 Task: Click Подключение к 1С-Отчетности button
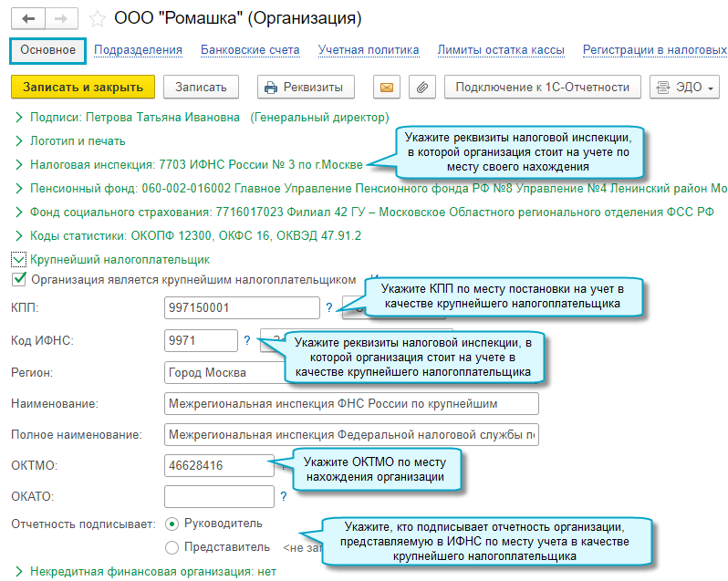(x=542, y=87)
